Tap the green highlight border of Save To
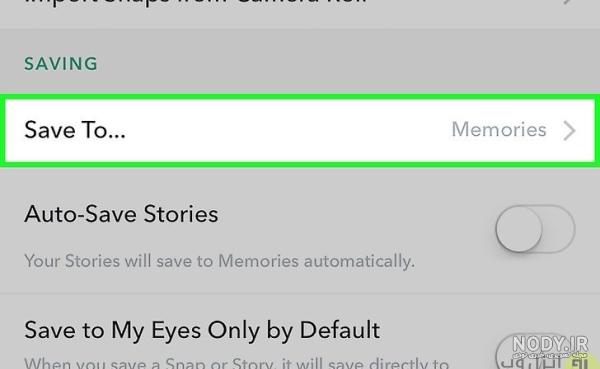This screenshot has width=600, height=369. [x=300, y=96]
